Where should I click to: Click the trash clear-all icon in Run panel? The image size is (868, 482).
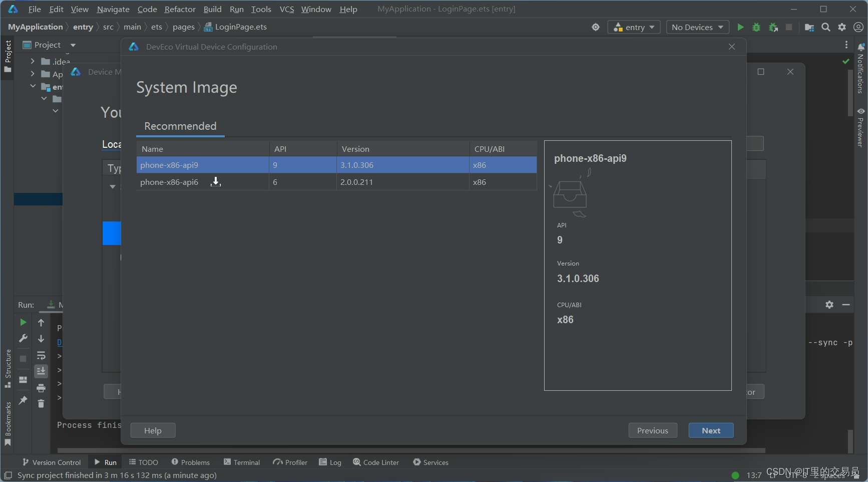41,403
